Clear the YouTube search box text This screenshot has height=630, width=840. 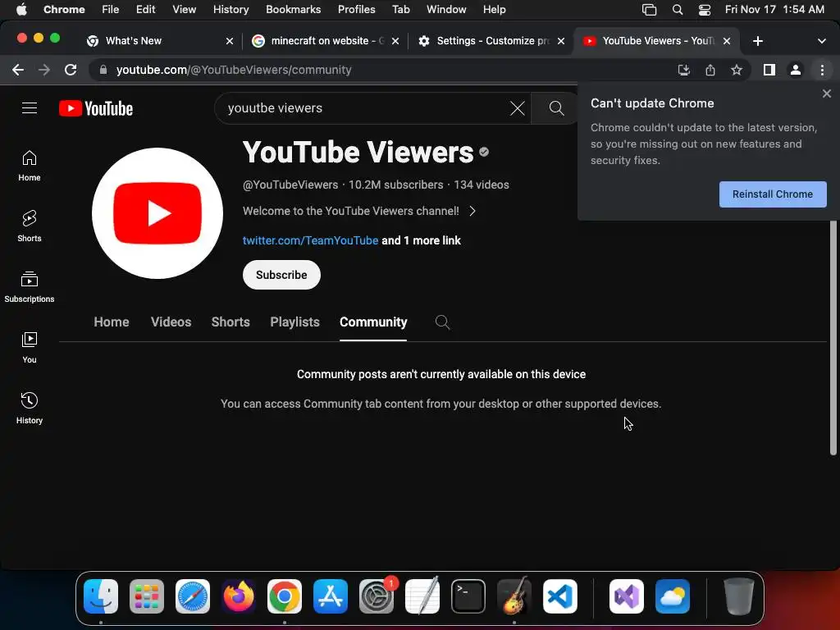[517, 108]
